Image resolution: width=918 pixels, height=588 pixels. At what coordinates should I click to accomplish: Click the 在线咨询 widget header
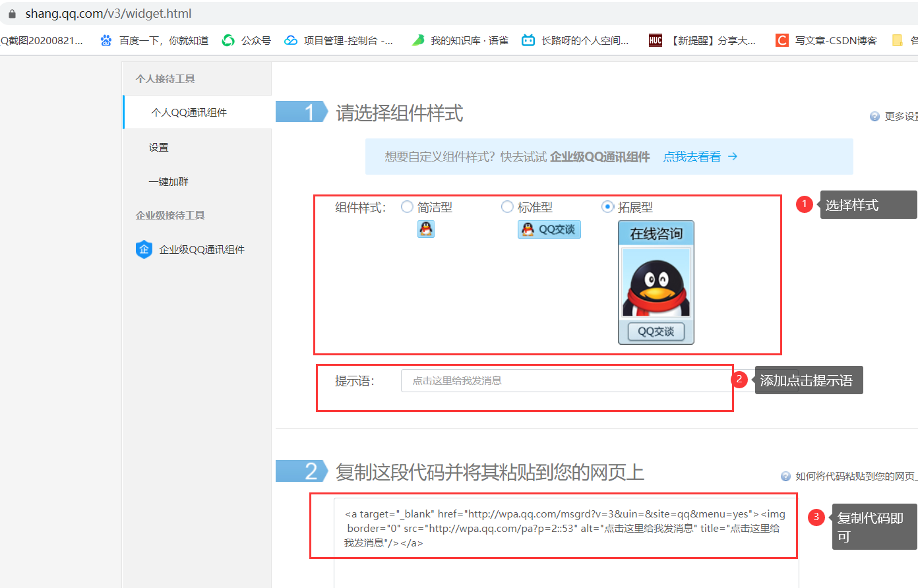pyautogui.click(x=656, y=233)
